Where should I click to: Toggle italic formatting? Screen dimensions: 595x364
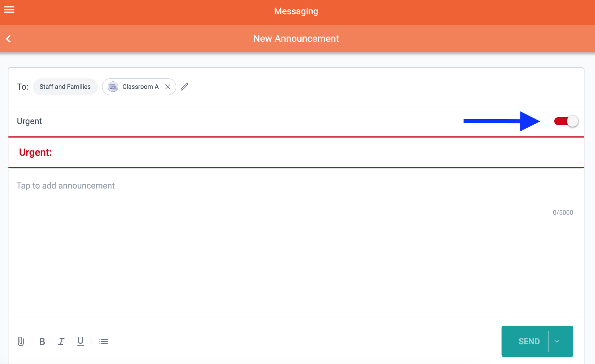click(61, 341)
